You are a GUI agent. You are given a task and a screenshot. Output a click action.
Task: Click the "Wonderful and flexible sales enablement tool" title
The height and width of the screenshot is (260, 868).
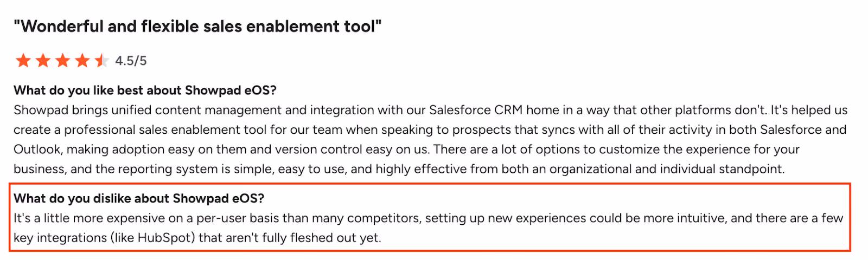(x=197, y=26)
